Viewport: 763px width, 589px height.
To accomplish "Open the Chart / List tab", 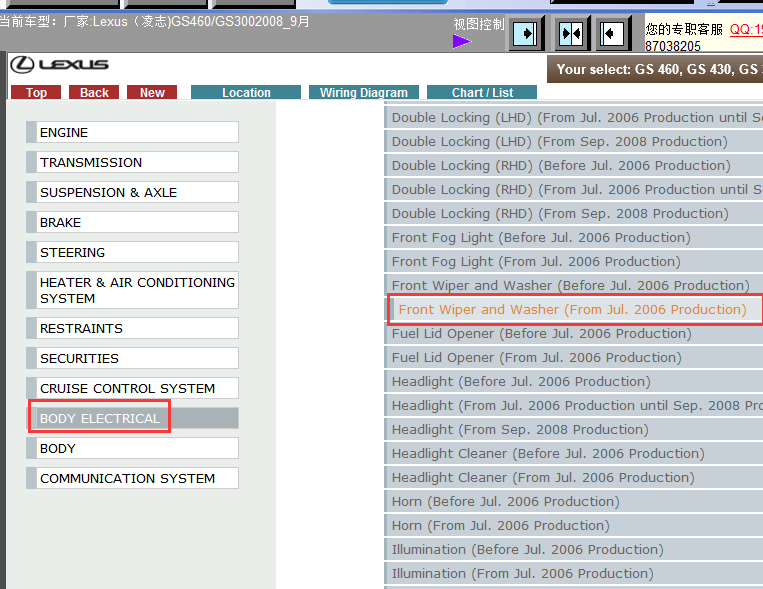I will coord(482,92).
